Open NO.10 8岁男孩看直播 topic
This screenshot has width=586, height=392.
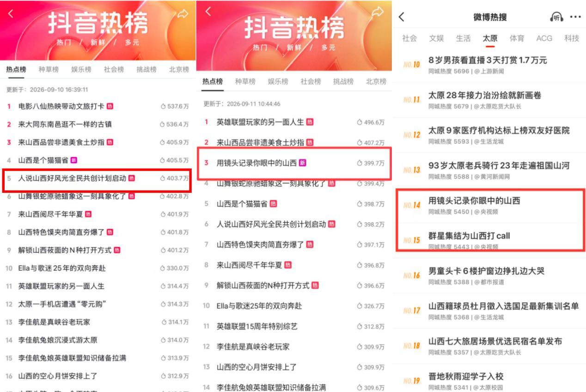[x=489, y=65]
